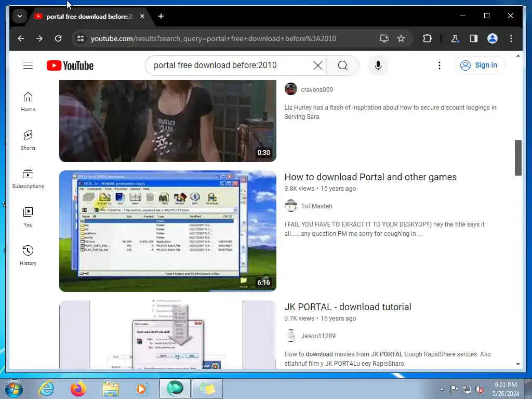Image resolution: width=532 pixels, height=399 pixels.
Task: Open YouTube settings three-dot menu
Action: click(440, 65)
